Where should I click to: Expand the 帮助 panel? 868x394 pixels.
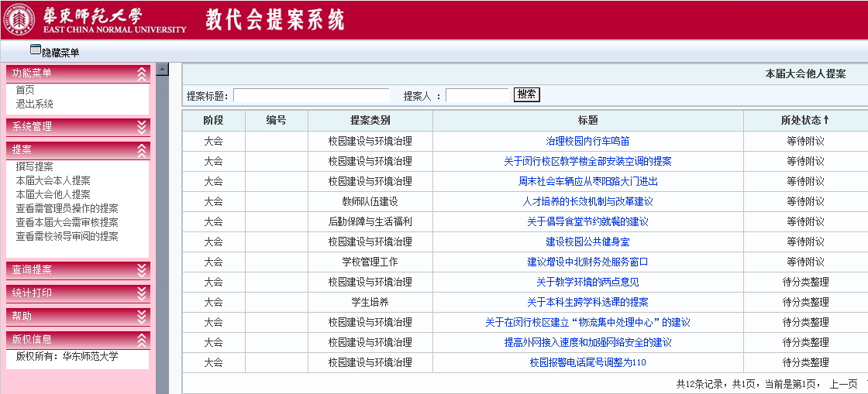tap(143, 317)
